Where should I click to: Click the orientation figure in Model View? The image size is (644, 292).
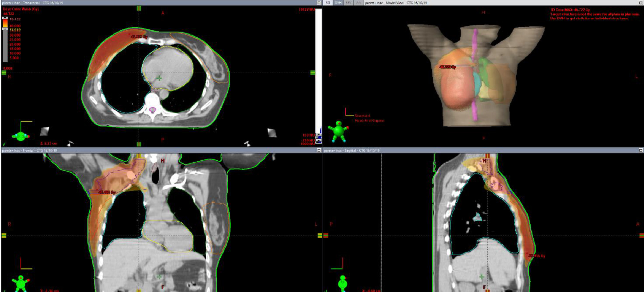point(338,131)
